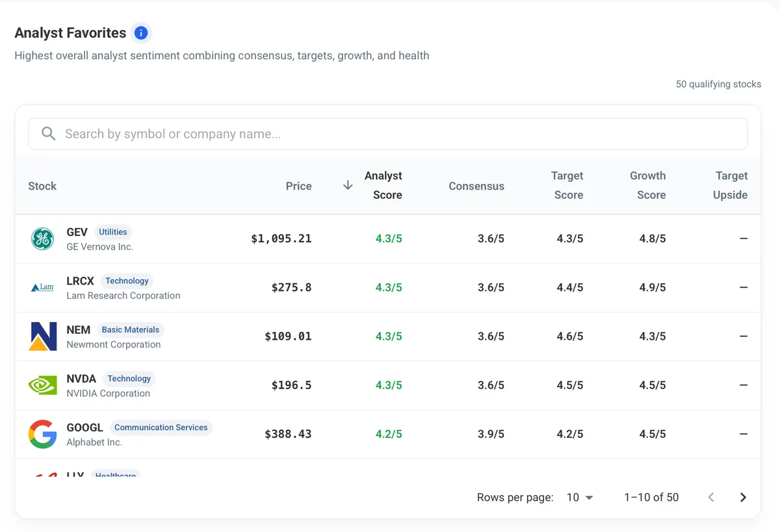This screenshot has width=780, height=532.
Task: Open the NVDA ticker symbol
Action: click(81, 378)
